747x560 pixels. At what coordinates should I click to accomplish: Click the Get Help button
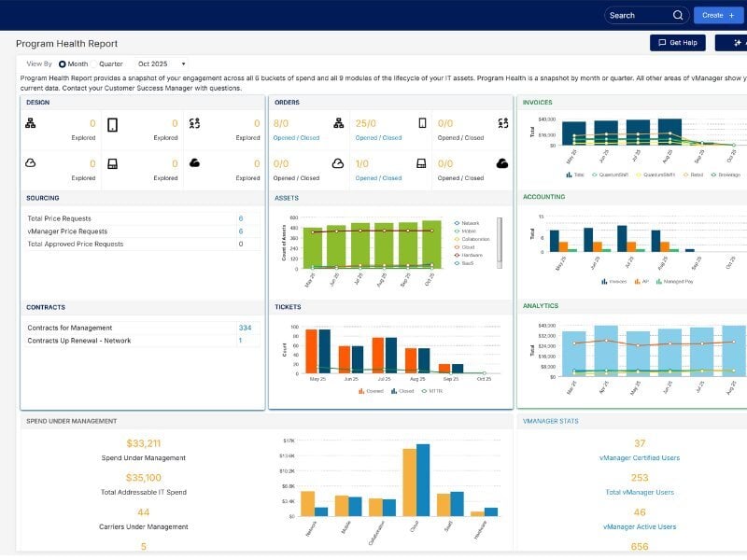point(677,43)
